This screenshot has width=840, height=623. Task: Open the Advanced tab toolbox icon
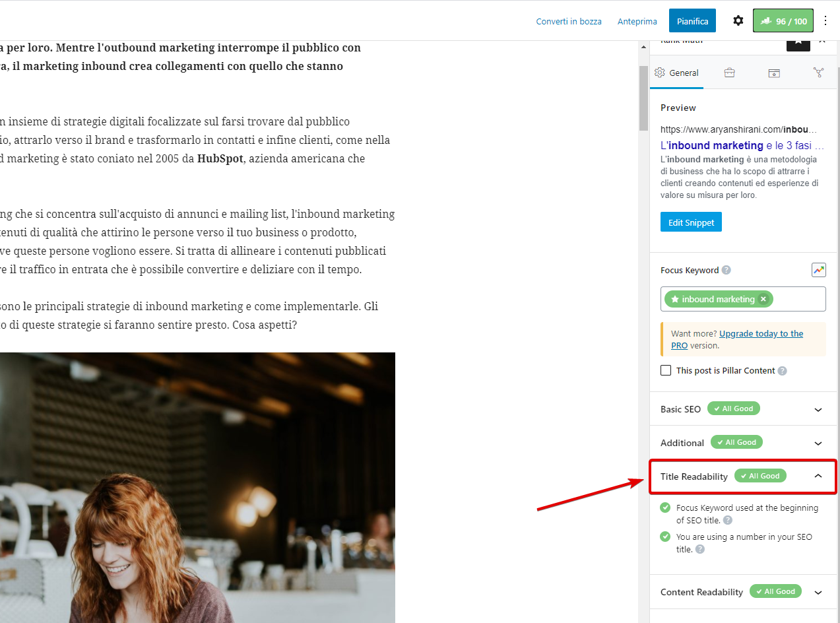pyautogui.click(x=729, y=73)
